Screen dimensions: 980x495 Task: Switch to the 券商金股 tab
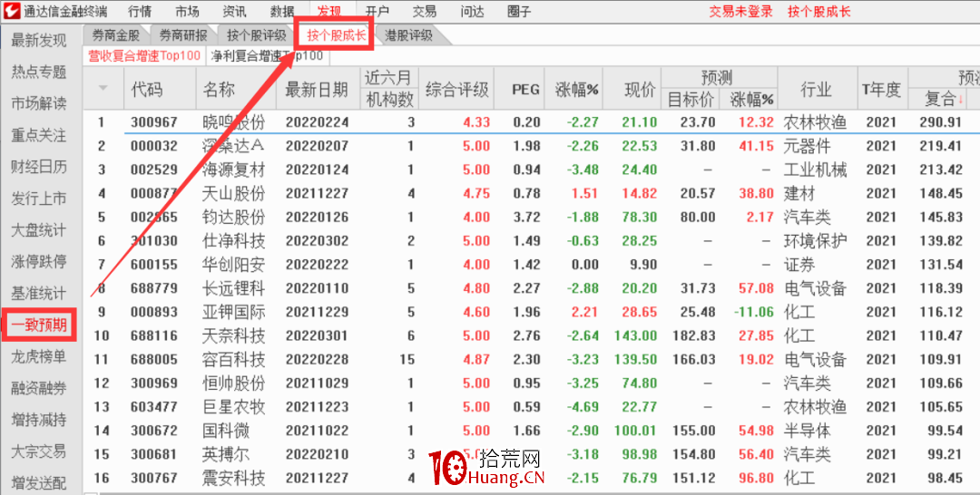tap(115, 35)
